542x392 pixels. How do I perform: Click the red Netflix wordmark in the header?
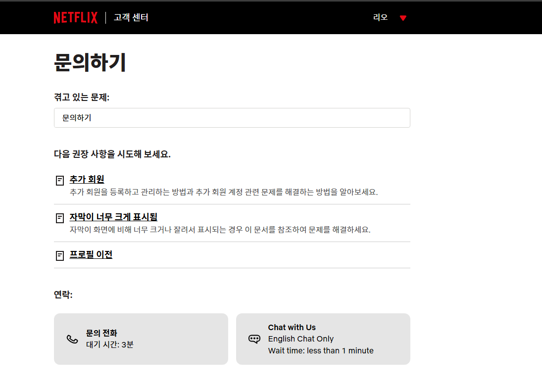click(75, 17)
